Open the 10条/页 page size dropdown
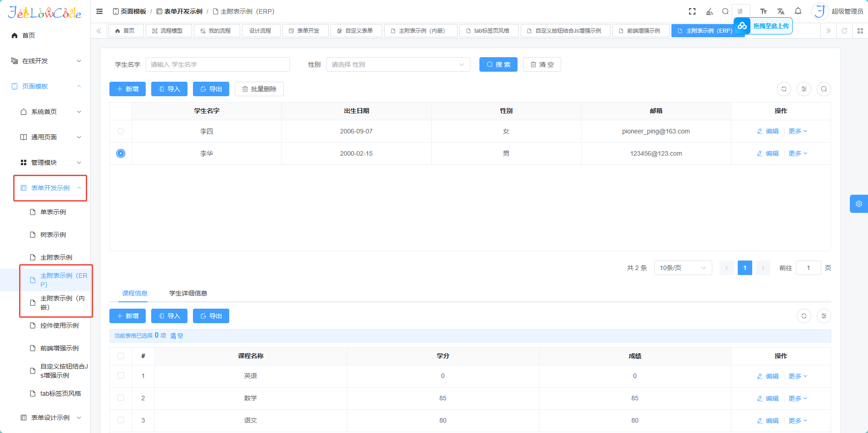This screenshot has width=868, height=433. click(682, 268)
